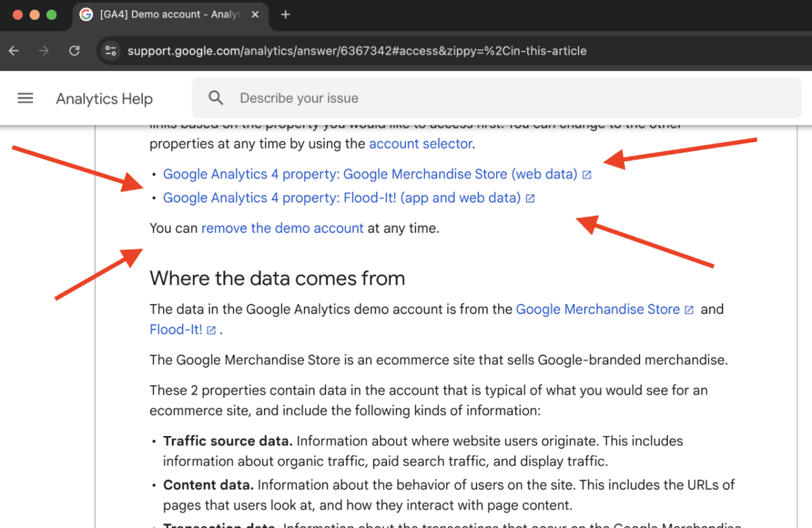Open Google Merchandise Store (web data) property link

click(370, 174)
